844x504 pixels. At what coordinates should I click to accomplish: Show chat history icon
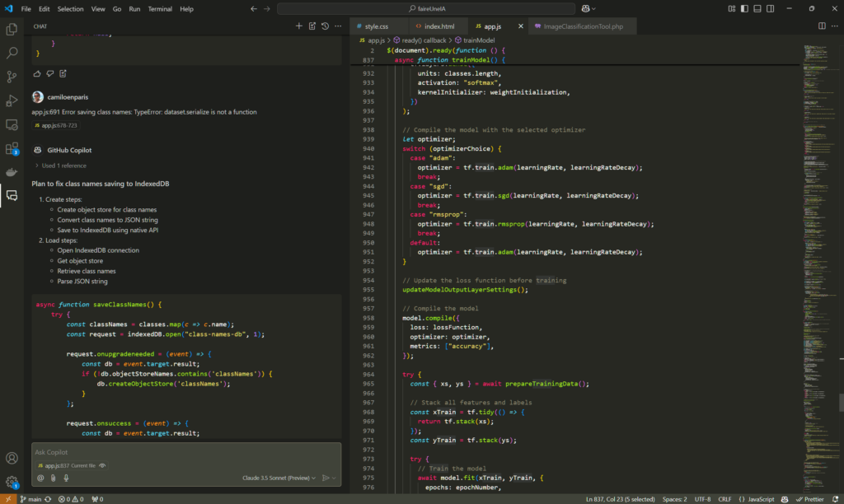coord(325,26)
